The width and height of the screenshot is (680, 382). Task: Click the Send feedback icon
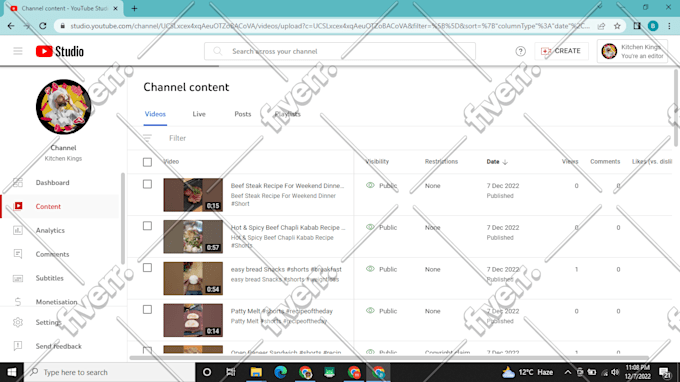tap(18, 346)
